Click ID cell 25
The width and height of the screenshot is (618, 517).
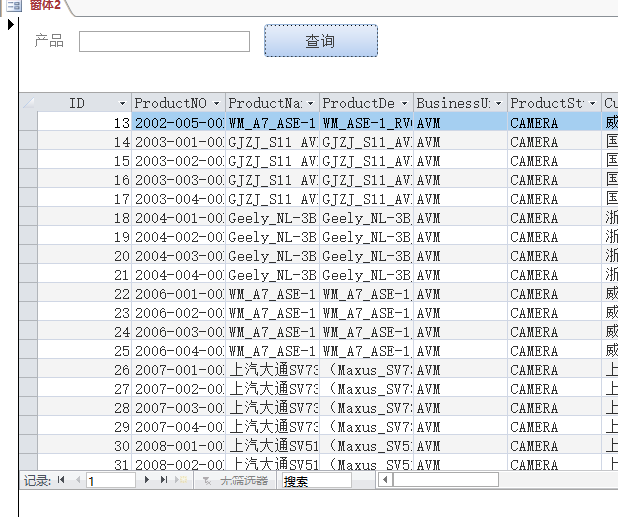[x=84, y=351]
